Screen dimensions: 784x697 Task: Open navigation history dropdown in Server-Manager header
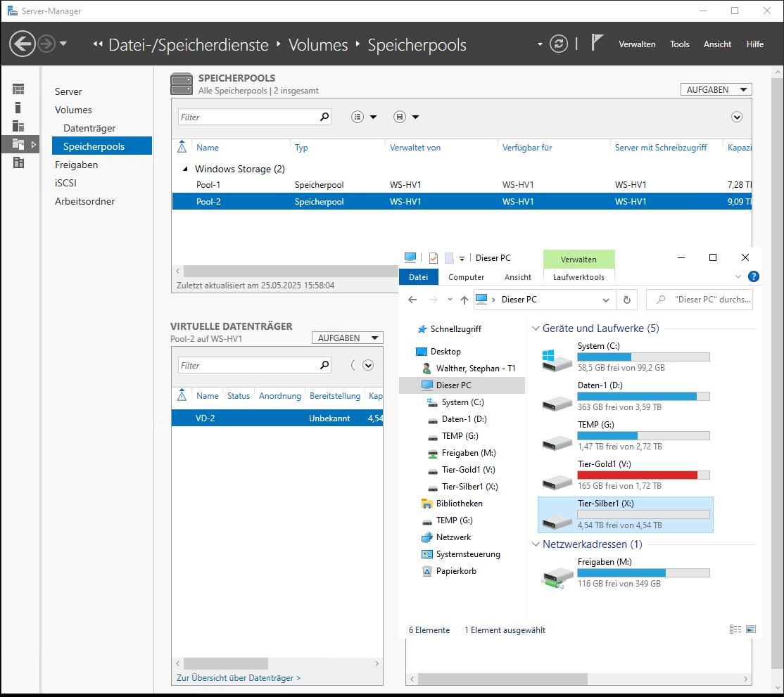click(63, 44)
